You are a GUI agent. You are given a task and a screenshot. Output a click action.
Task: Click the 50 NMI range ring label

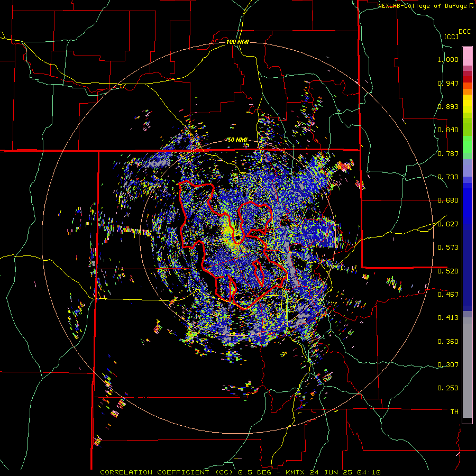237,140
